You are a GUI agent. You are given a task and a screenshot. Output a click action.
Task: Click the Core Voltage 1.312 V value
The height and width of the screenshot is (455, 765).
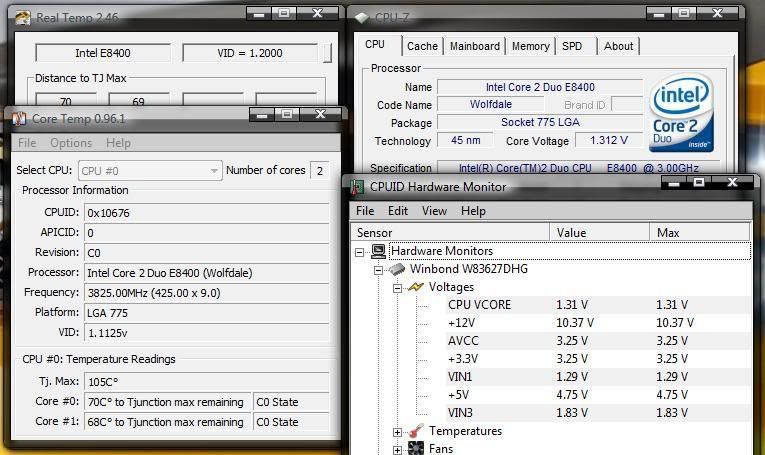[x=609, y=140]
